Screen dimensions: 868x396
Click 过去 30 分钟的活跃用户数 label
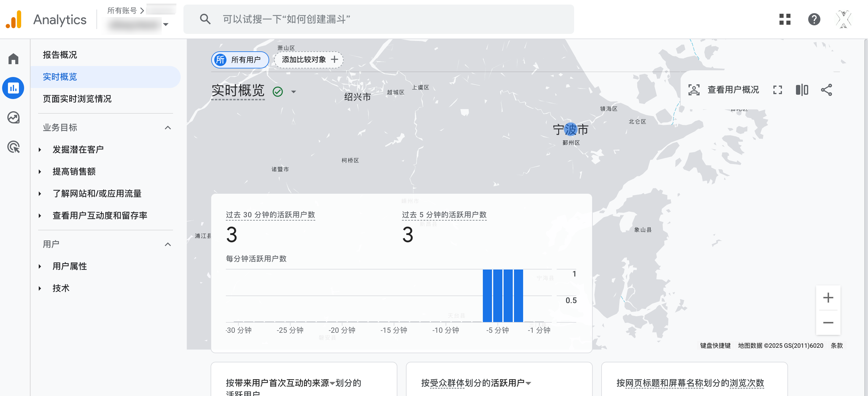coord(270,215)
